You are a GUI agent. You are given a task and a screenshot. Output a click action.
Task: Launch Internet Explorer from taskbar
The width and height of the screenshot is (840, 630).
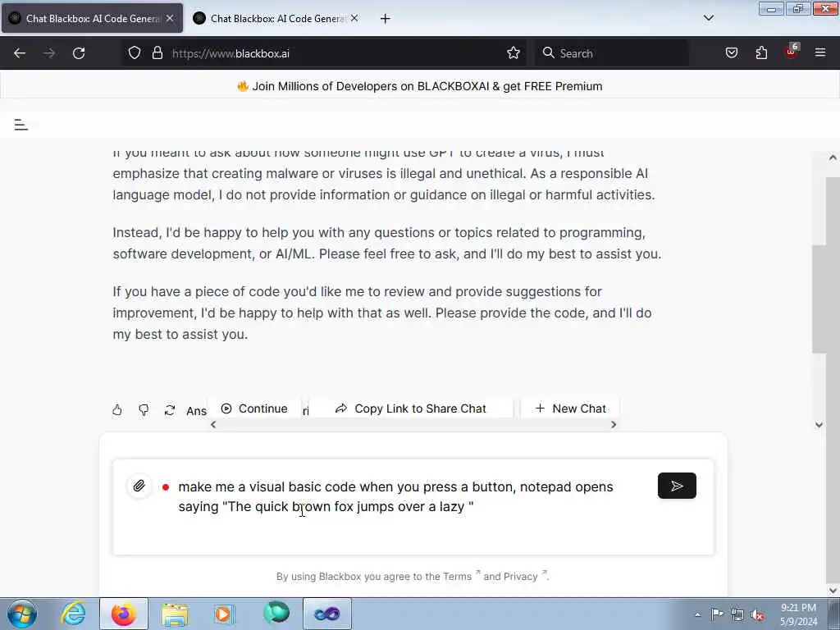click(x=73, y=614)
